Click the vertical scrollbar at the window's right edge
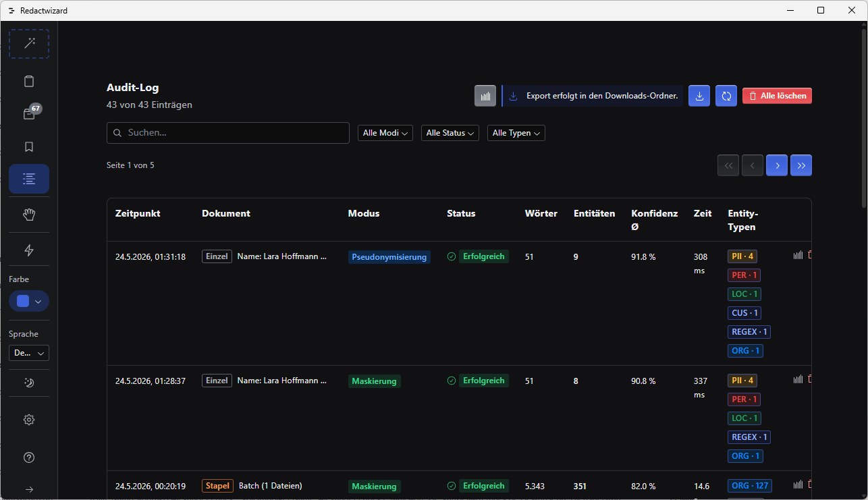 click(x=864, y=118)
